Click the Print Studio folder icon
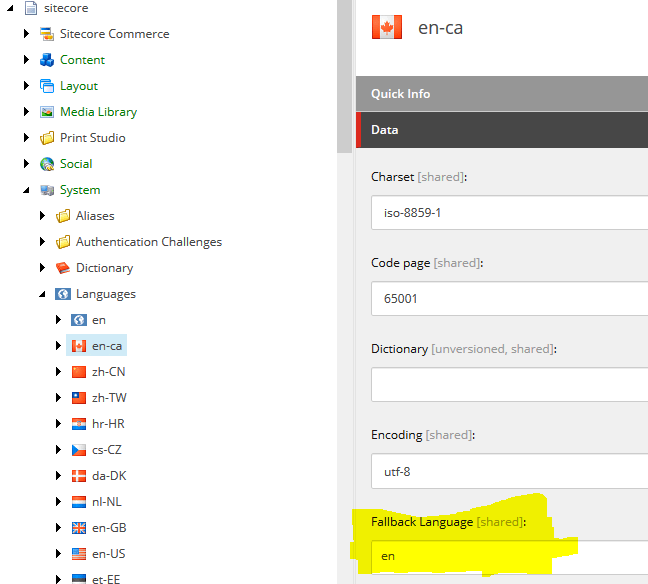Image resolution: width=648 pixels, height=584 pixels. coord(47,138)
